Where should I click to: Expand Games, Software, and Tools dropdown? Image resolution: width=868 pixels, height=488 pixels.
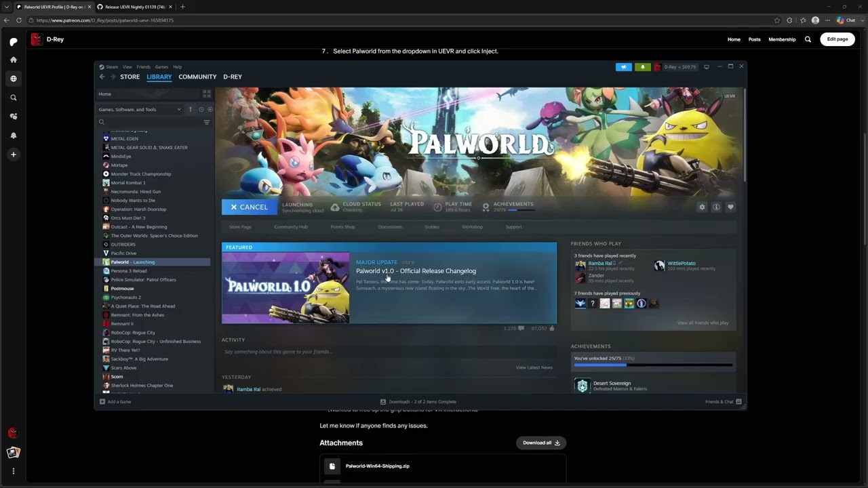pyautogui.click(x=140, y=109)
